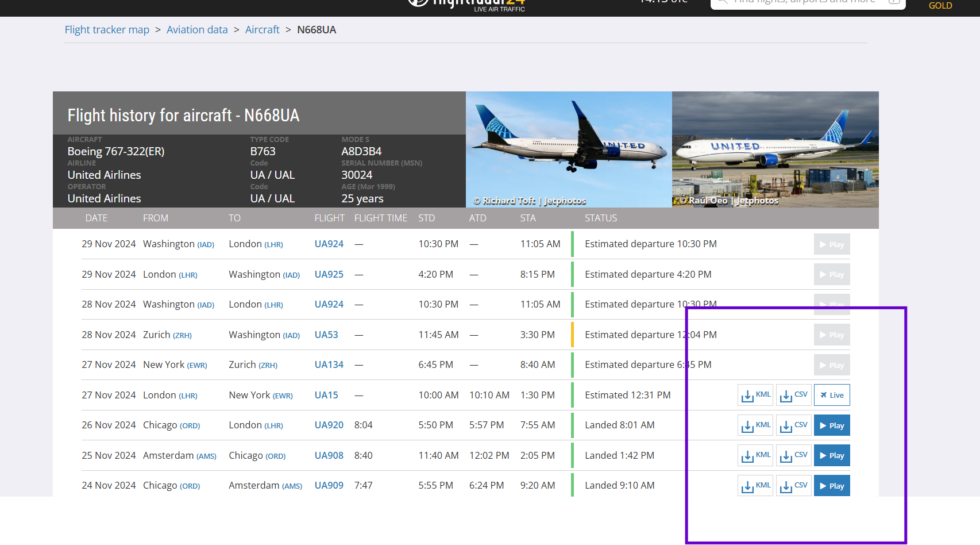Screen dimensions: 980x545
Task: Play back the UA909 flight
Action: pos(831,486)
